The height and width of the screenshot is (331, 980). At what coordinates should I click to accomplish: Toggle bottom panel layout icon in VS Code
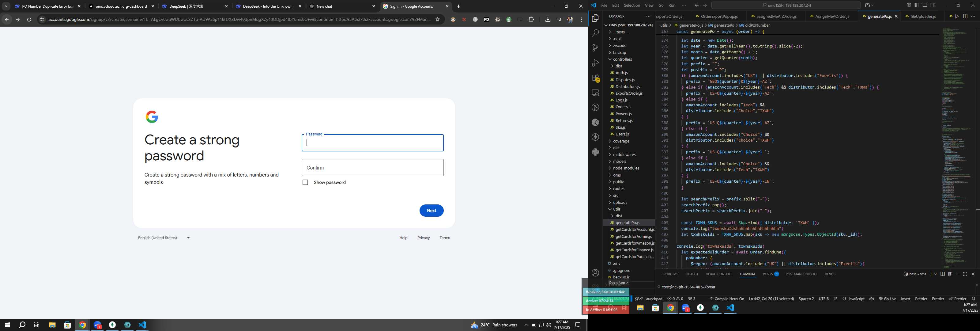click(925, 5)
